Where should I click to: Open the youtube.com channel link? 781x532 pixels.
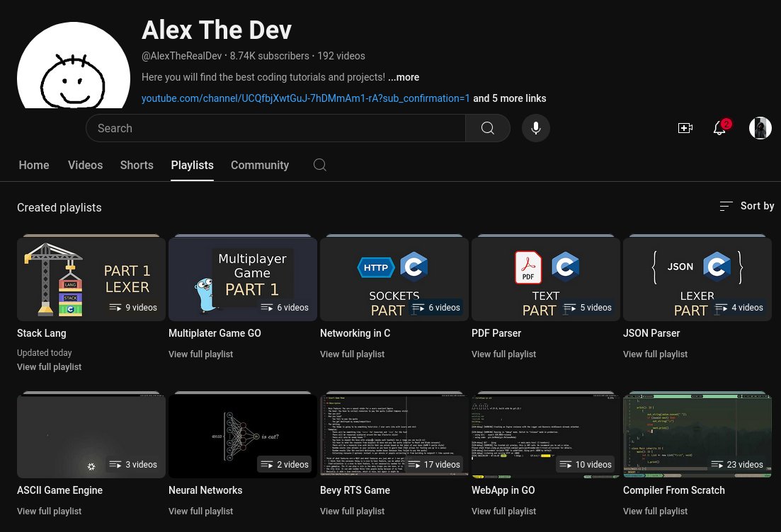(305, 98)
